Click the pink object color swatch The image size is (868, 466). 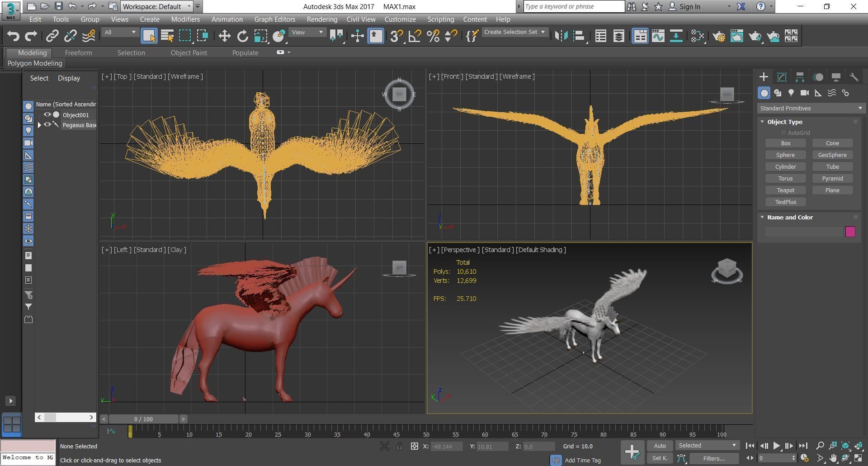(x=850, y=232)
